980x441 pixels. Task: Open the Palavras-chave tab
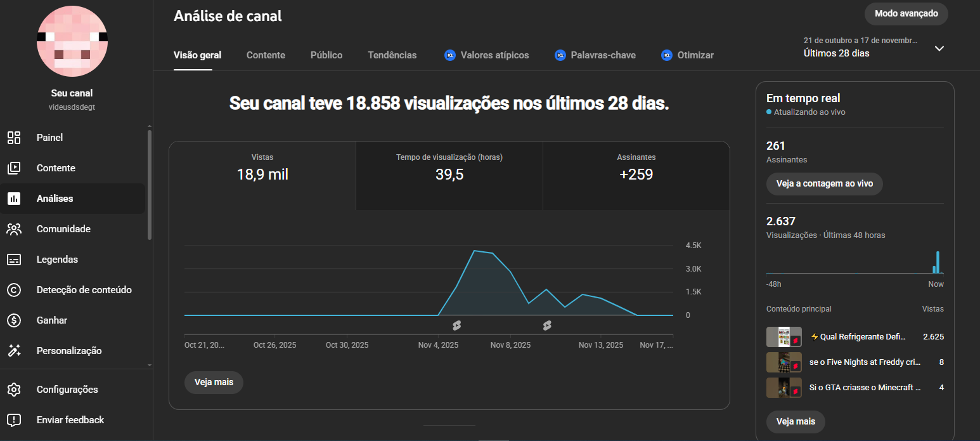(603, 55)
